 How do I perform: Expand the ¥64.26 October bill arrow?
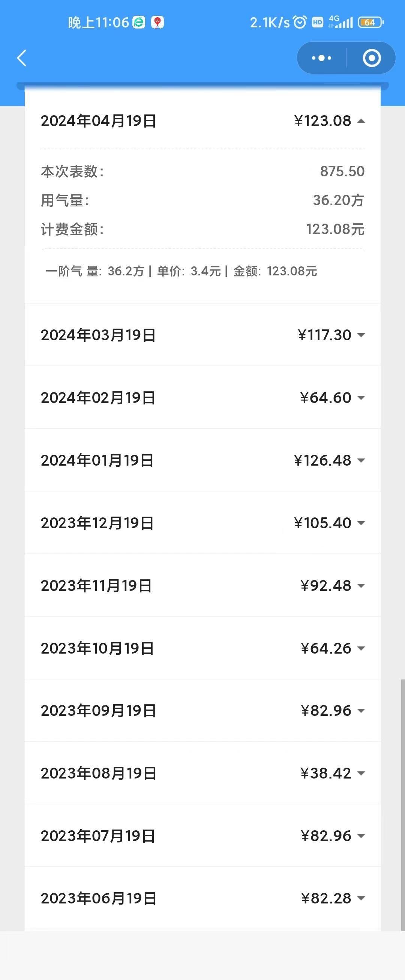pyautogui.click(x=361, y=648)
